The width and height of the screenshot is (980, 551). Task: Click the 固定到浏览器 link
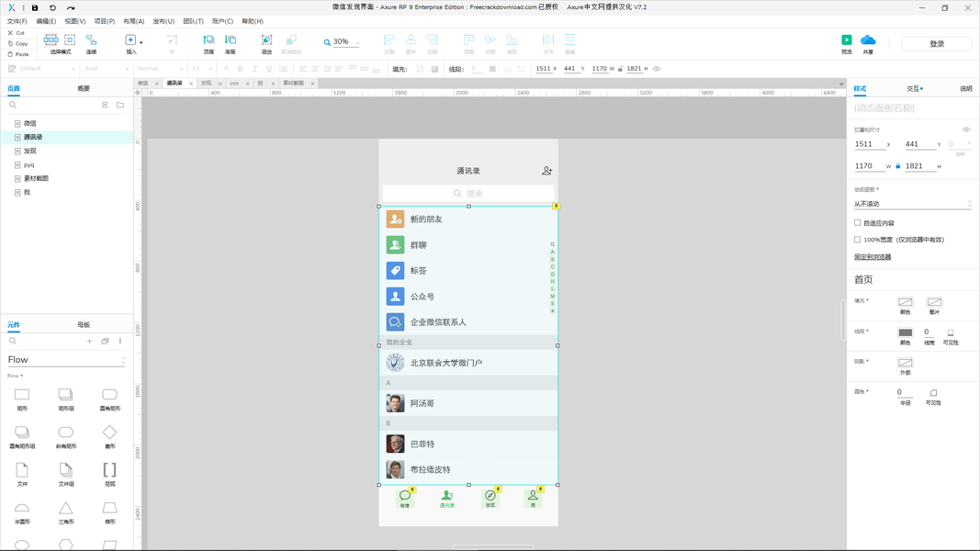coord(873,257)
